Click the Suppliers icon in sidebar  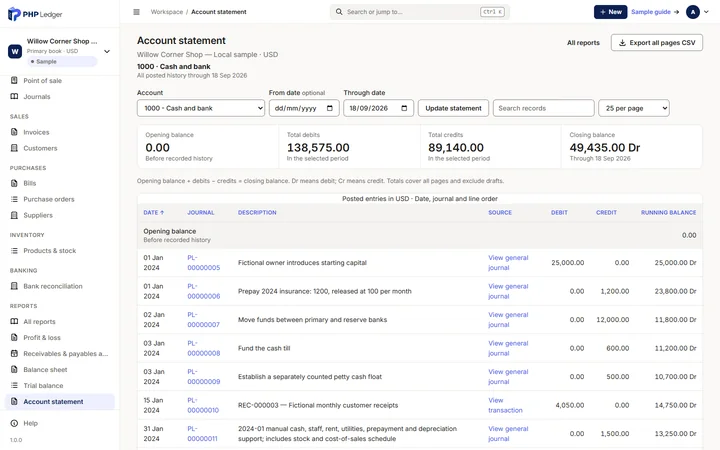(x=14, y=215)
